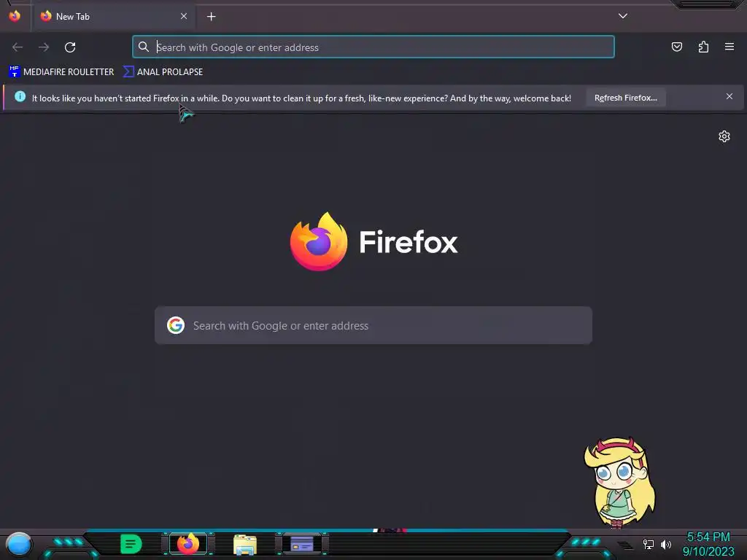
Task: Click the Refresh Firefox... button
Action: tap(625, 98)
